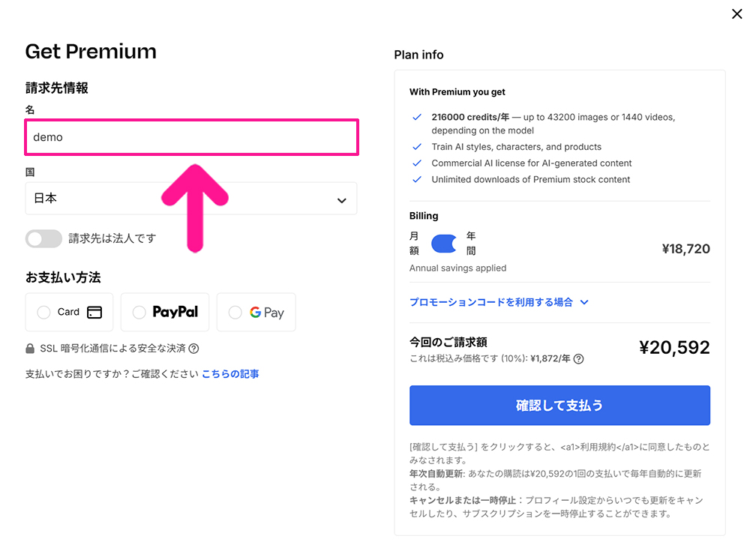Enable 請求先は法人です toggle switch
Screen dimensions: 750x560
[x=43, y=238]
